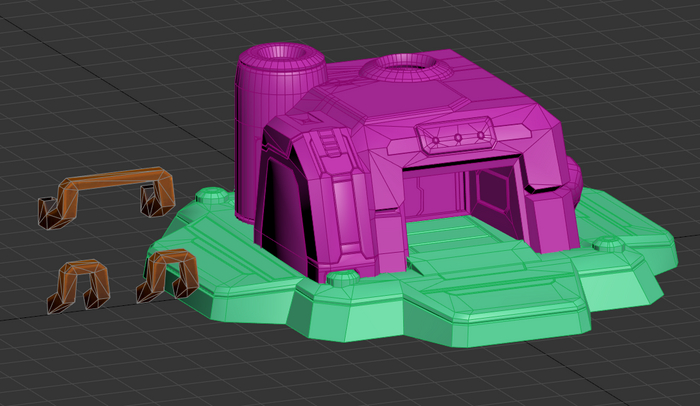Click the green stud at front of bunker

click(x=341, y=278)
